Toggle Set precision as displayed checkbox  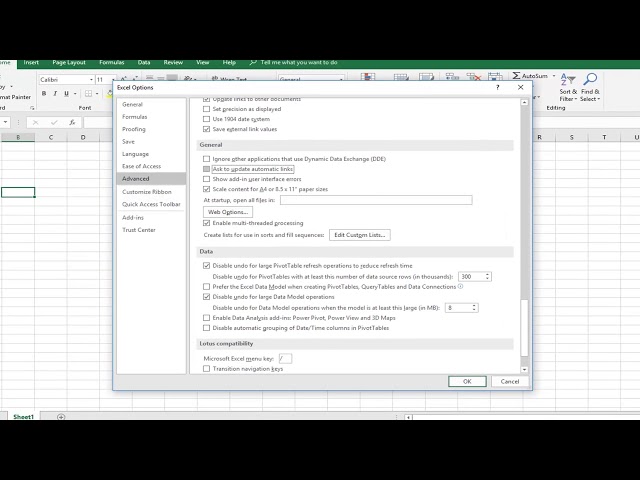pos(207,109)
